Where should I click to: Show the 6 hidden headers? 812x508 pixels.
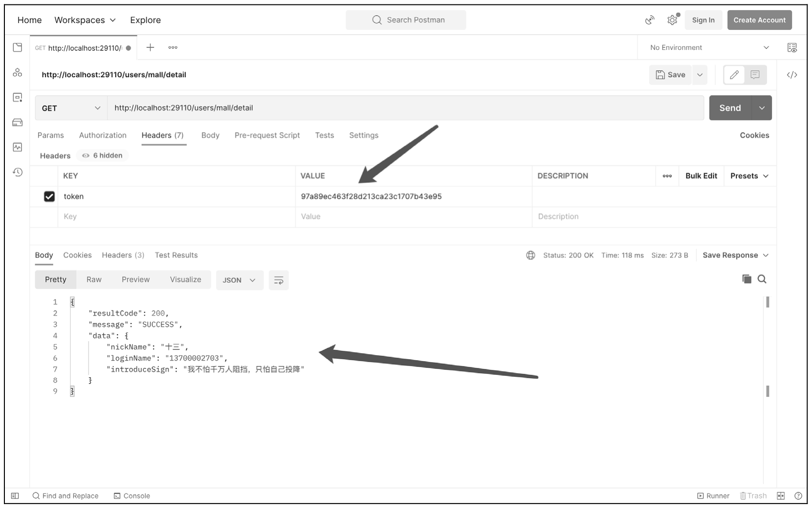tap(102, 155)
